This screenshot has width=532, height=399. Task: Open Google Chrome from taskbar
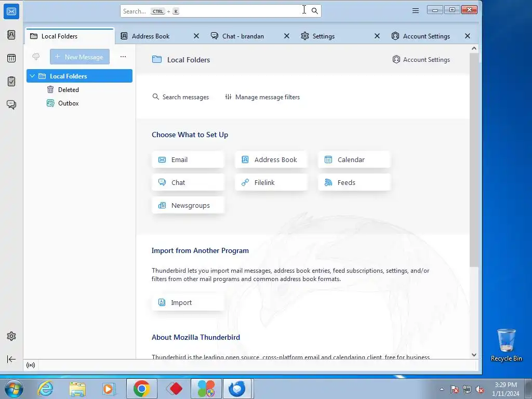[141, 389]
